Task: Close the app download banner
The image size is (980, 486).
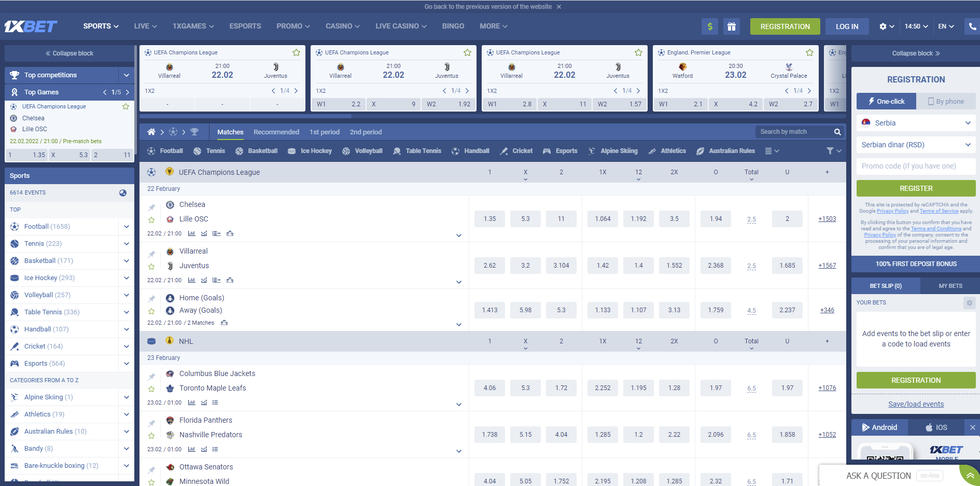Action: [x=973, y=427]
